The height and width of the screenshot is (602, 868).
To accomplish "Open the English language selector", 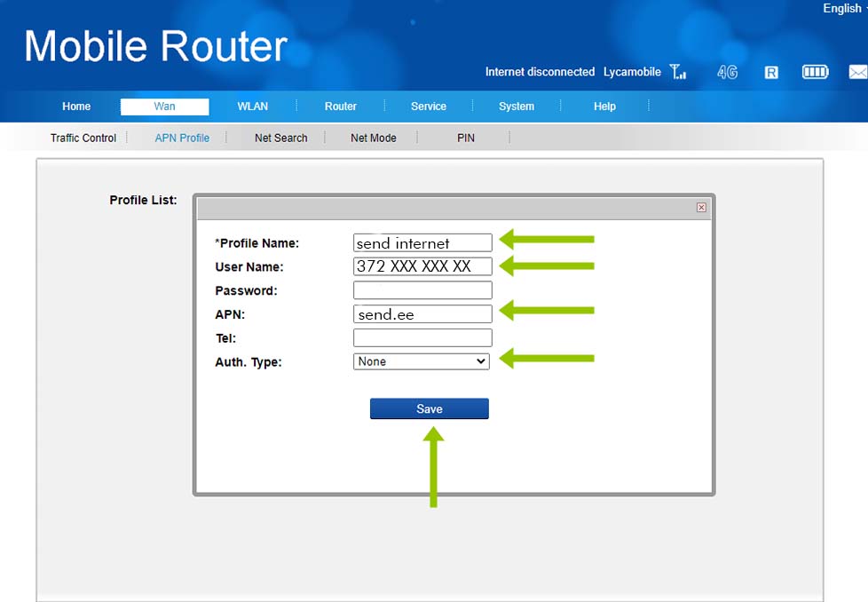I will tap(844, 9).
